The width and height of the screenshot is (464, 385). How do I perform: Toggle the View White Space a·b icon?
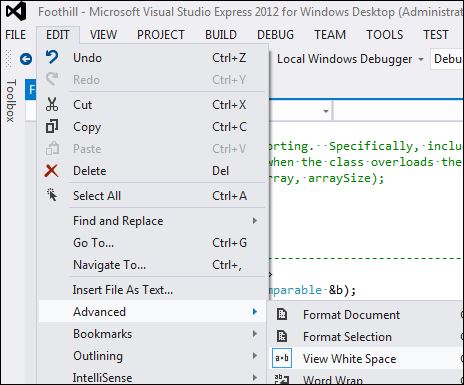(x=282, y=358)
